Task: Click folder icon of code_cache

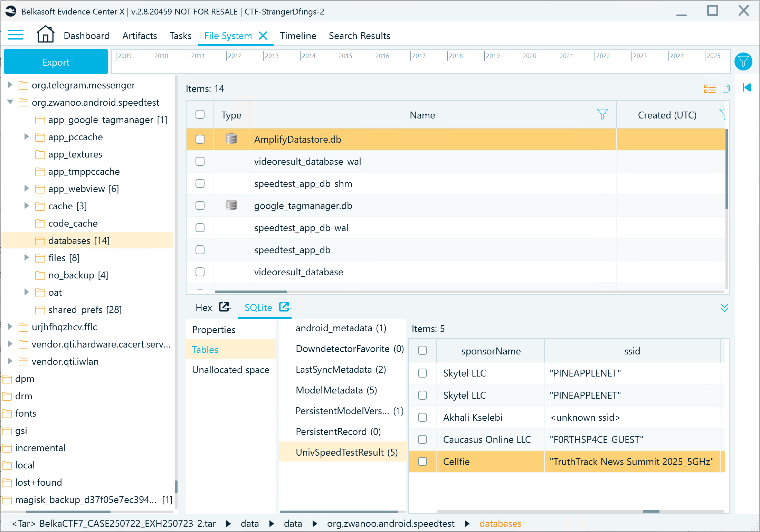Action: click(x=40, y=224)
